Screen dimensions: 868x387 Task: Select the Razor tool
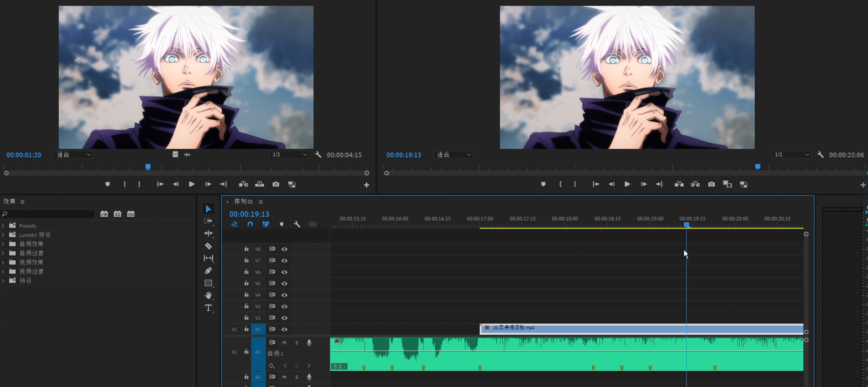coord(208,246)
